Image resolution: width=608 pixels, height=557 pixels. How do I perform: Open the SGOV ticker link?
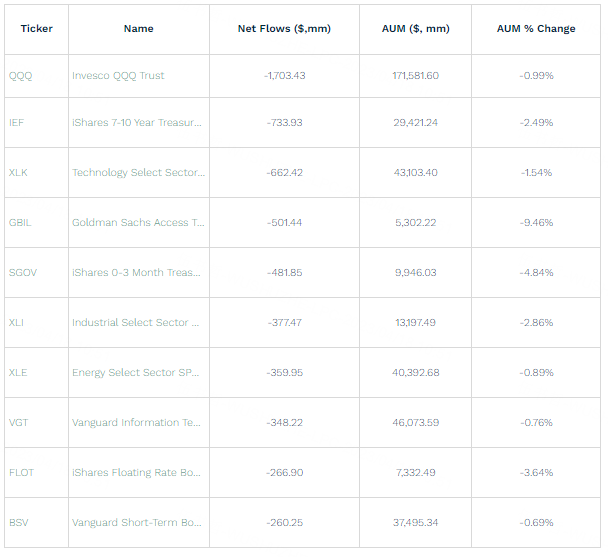coord(22,273)
